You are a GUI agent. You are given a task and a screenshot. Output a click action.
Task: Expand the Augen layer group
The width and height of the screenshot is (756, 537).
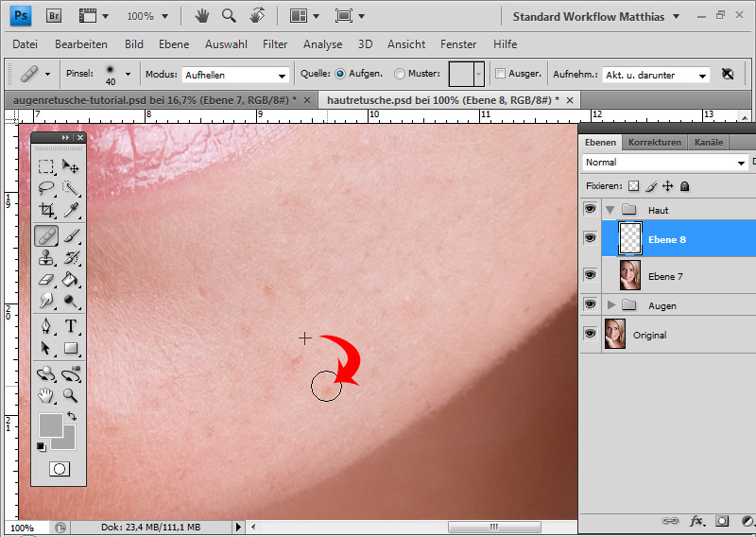[610, 305]
